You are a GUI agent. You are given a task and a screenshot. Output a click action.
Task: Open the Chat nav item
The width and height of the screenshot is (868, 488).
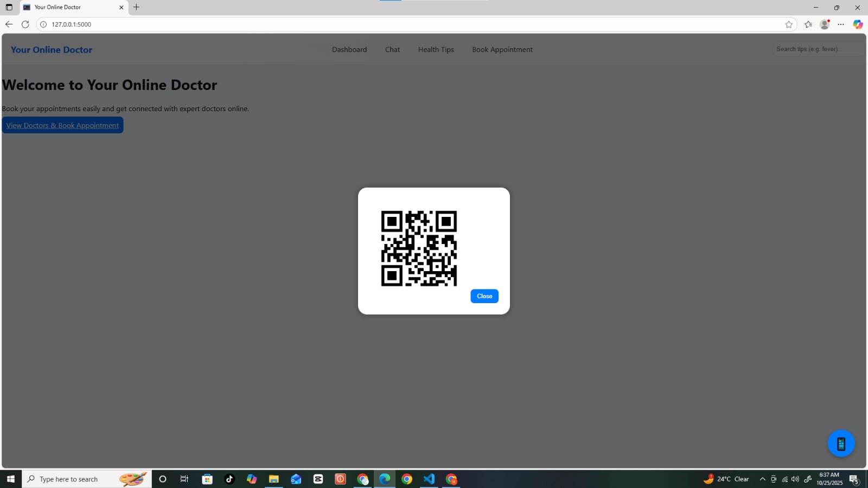click(x=392, y=49)
